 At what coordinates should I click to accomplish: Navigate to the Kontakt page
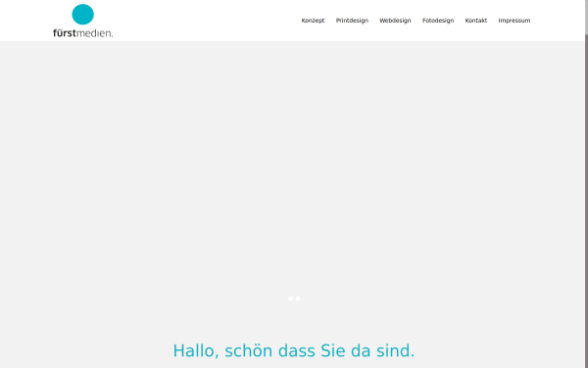[476, 21]
